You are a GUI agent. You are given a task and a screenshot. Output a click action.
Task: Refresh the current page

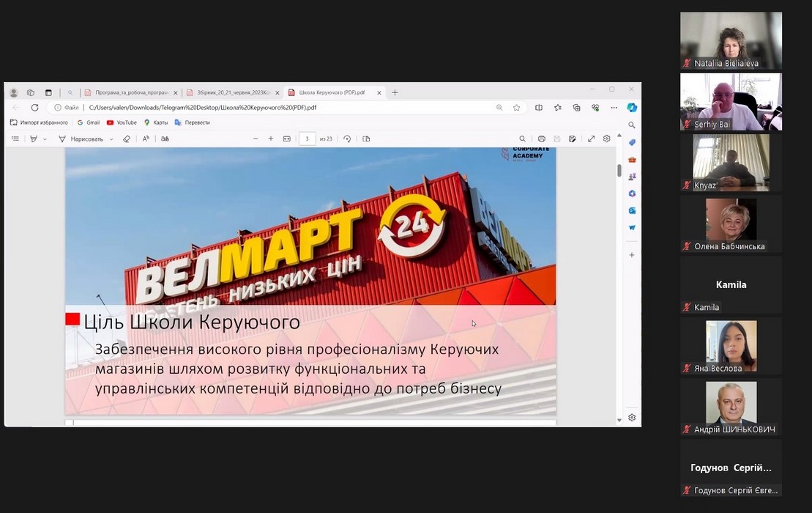pyautogui.click(x=34, y=108)
